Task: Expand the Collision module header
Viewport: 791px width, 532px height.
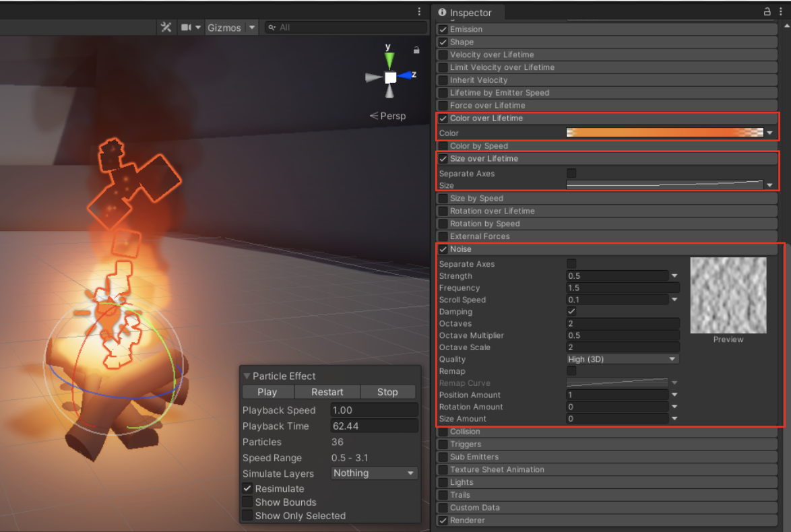Action: 465,432
